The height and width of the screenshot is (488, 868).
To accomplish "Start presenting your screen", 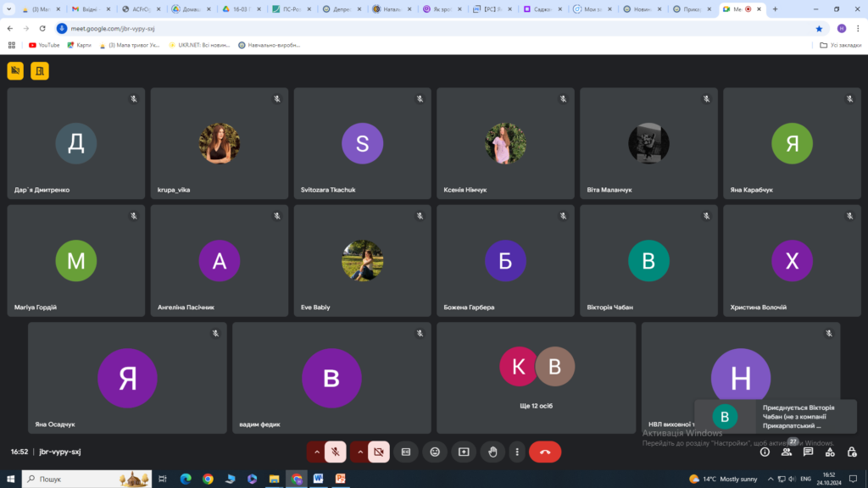I will click(464, 452).
